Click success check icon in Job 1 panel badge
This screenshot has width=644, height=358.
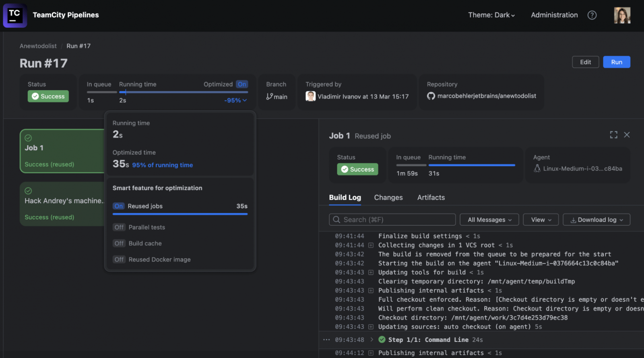(x=345, y=169)
